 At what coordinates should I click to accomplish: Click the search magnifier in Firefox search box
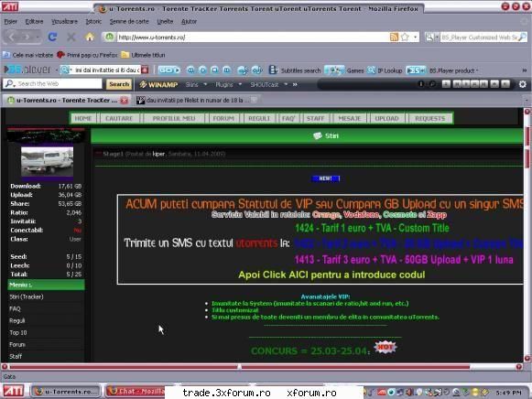click(x=523, y=37)
